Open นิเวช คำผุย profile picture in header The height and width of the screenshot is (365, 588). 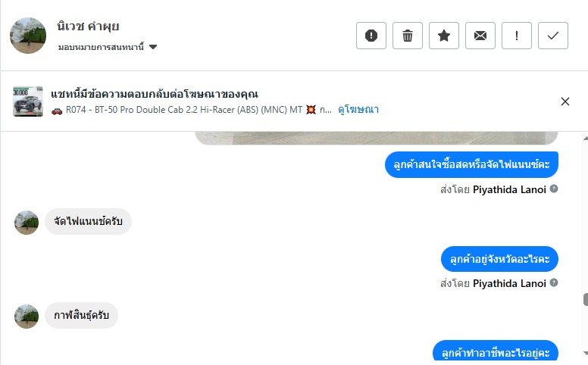[28, 36]
